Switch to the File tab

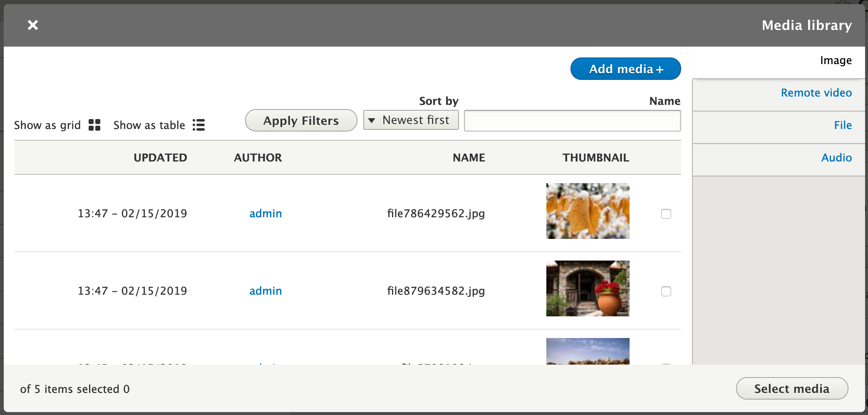click(x=843, y=125)
